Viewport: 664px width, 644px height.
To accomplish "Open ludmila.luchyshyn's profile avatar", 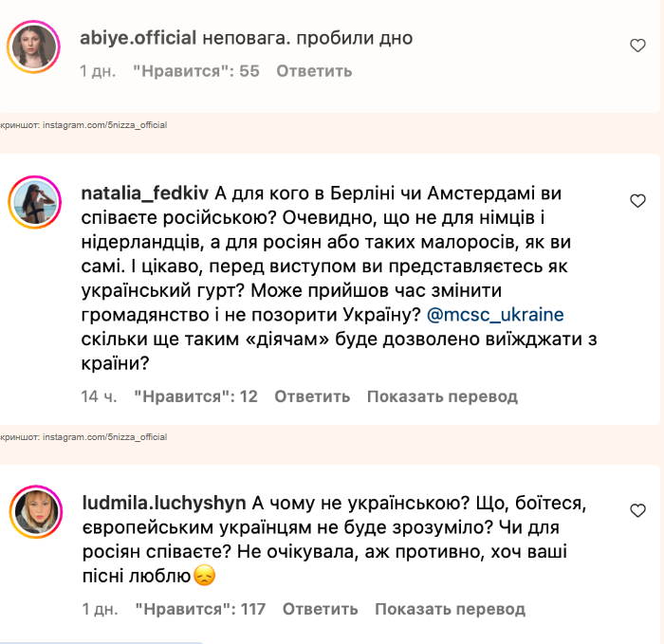I will click(x=35, y=509).
